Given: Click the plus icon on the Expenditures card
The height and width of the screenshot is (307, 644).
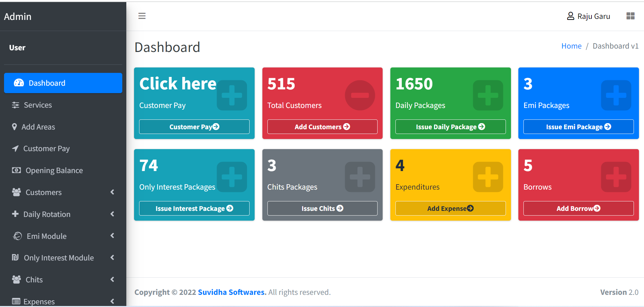Looking at the screenshot, I should [x=488, y=177].
